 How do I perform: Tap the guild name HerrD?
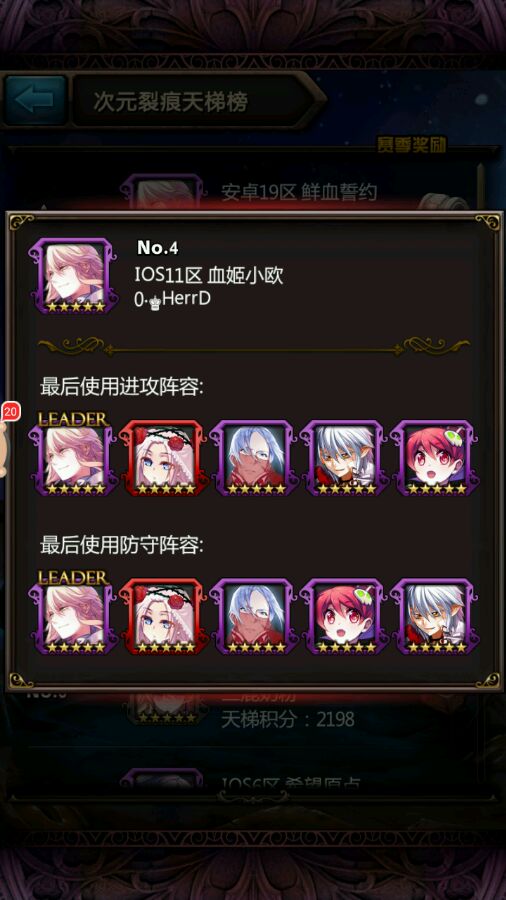pos(186,298)
